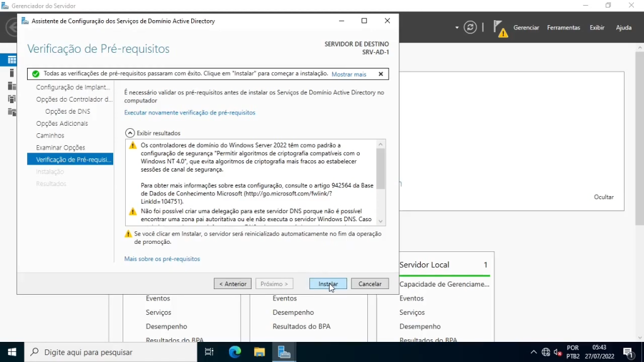Image resolution: width=644 pixels, height=362 pixels.
Task: Open the Action Center notification icon
Action: (628, 352)
